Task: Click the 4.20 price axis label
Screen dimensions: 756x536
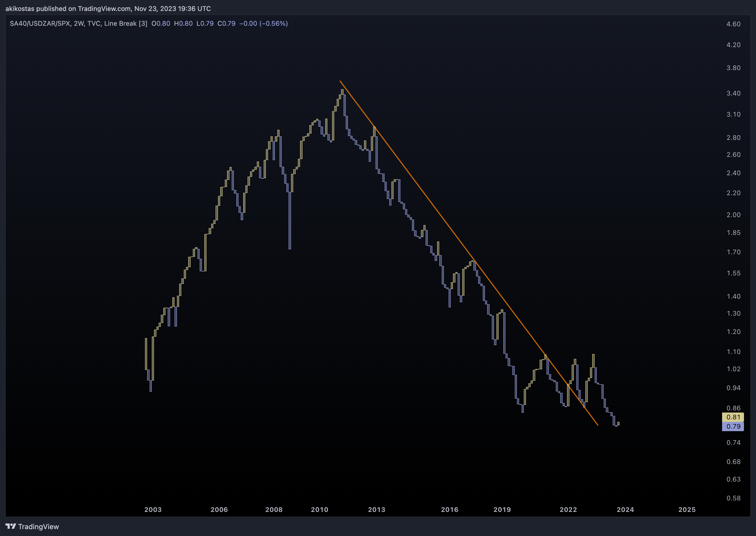Action: pyautogui.click(x=734, y=45)
